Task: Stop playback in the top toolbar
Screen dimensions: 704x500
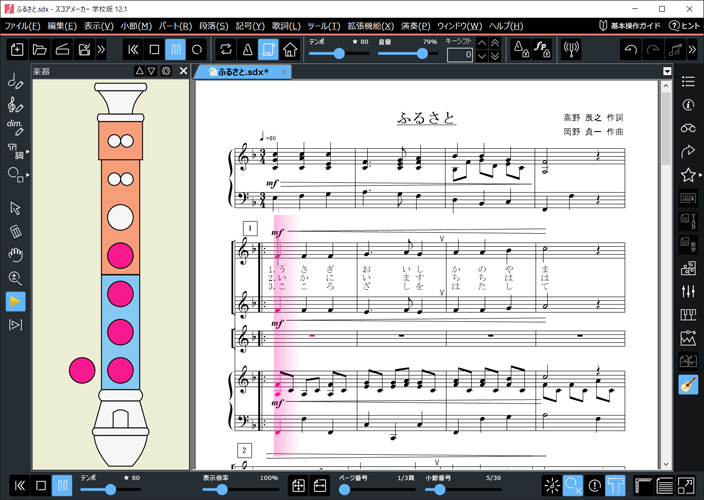Action: pyautogui.click(x=154, y=49)
